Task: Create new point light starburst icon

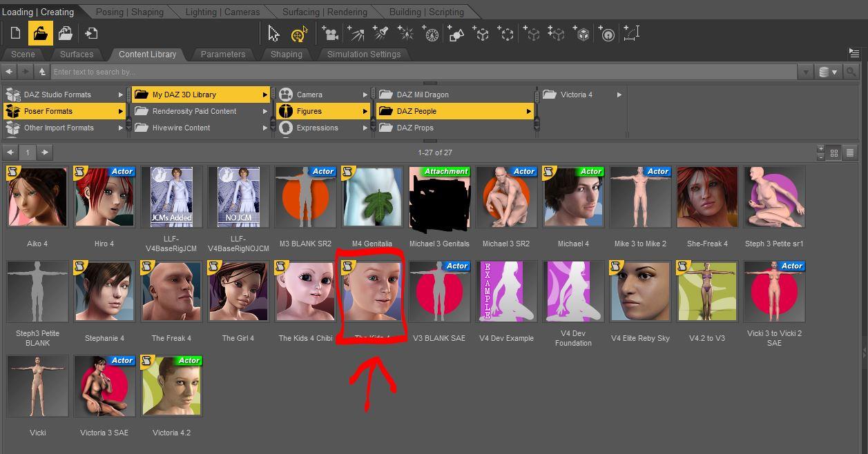Action: [x=406, y=33]
